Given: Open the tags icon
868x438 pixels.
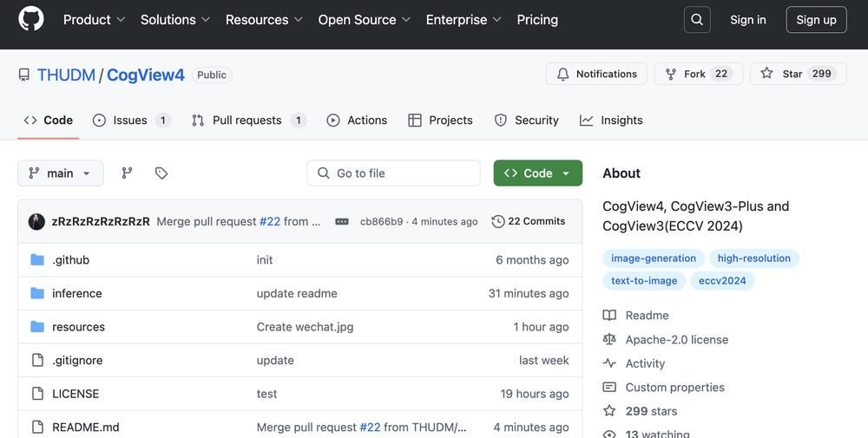Looking at the screenshot, I should tap(161, 173).
